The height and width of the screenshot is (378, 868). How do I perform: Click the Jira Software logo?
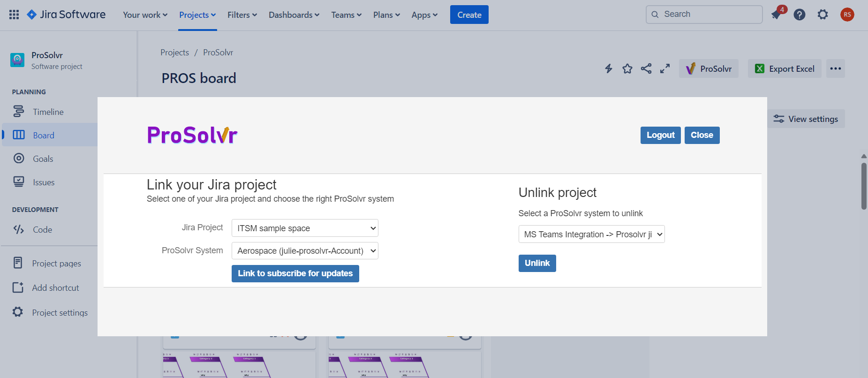66,15
